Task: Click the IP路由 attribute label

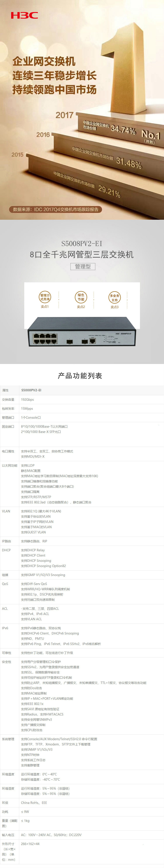Action: click(x=6, y=541)
